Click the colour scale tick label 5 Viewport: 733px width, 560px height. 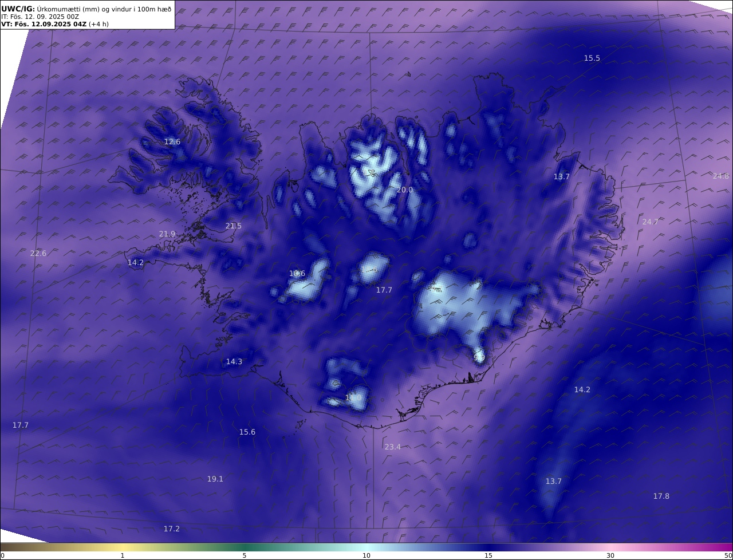click(245, 555)
